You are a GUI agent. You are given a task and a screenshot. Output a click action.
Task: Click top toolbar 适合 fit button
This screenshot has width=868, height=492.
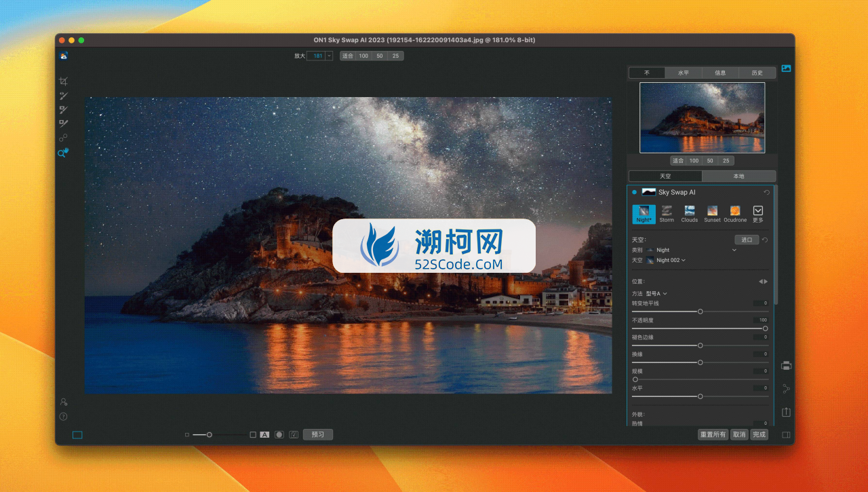[x=348, y=56]
